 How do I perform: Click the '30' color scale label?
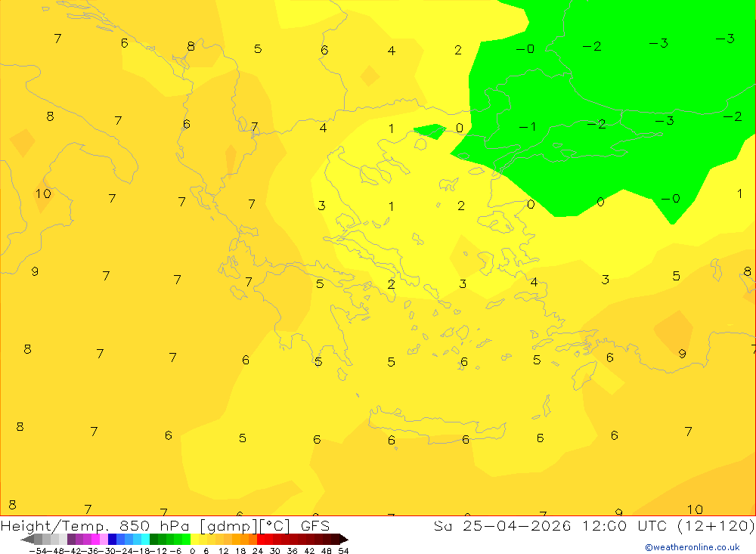(x=274, y=551)
